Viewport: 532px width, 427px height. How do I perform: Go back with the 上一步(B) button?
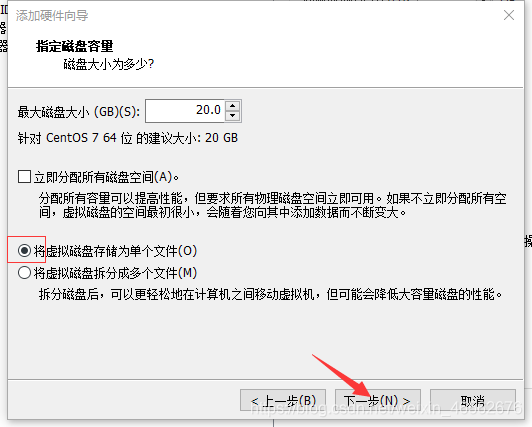[x=283, y=401]
